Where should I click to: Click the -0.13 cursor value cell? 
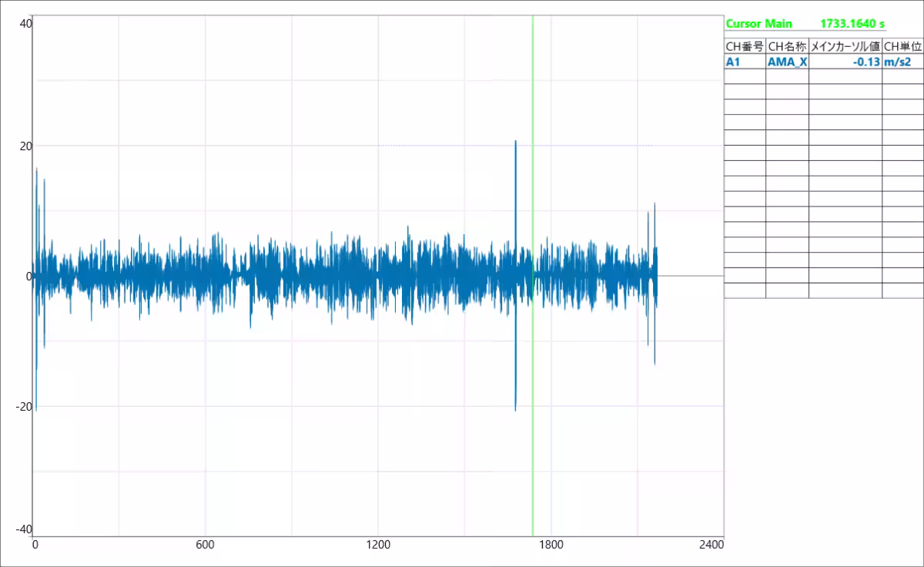[x=845, y=62]
